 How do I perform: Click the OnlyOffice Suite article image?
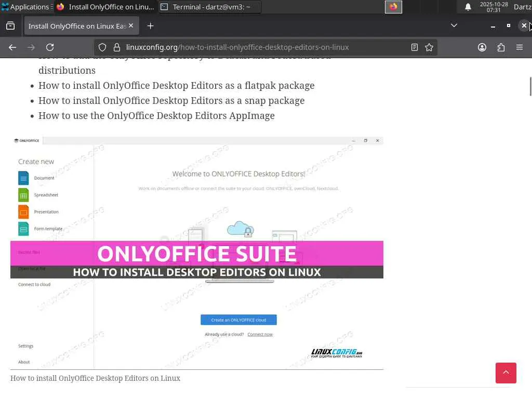tap(197, 253)
